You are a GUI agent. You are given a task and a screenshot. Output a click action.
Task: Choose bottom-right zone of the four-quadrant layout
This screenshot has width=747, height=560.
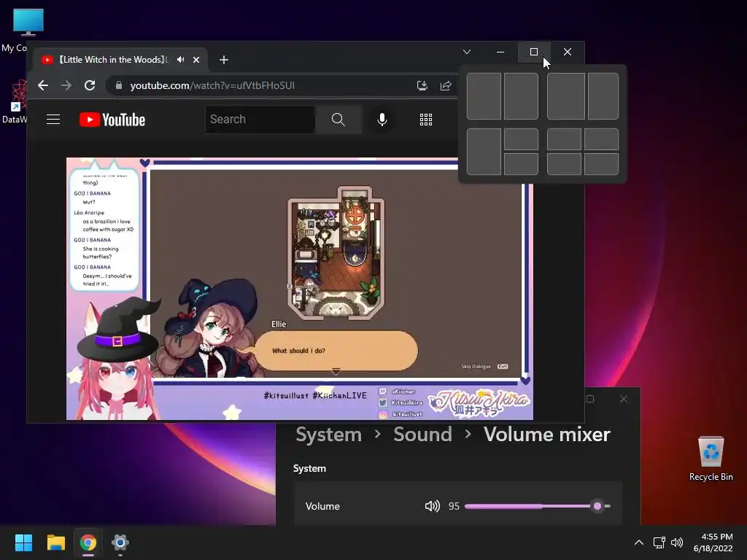(x=602, y=164)
